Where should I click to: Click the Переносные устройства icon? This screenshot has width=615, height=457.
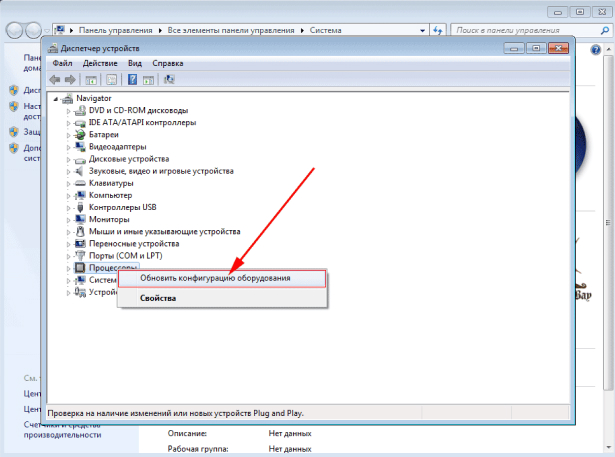[x=80, y=244]
